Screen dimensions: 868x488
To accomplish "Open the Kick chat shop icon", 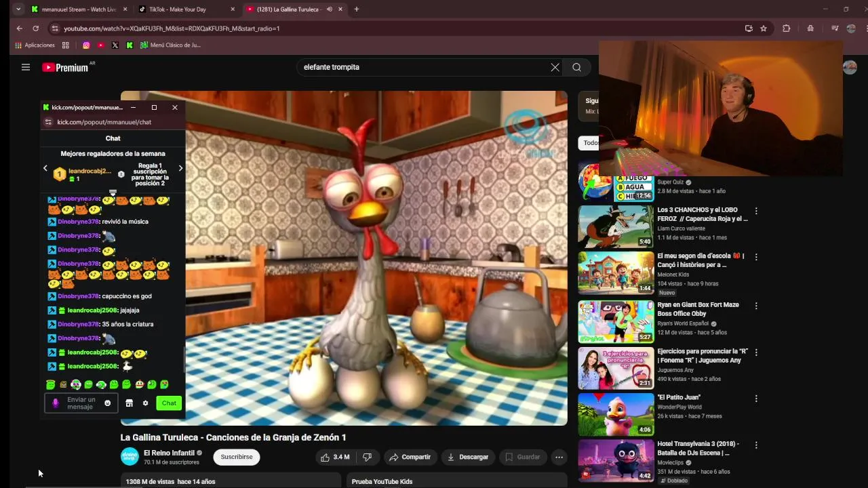I will [x=129, y=403].
